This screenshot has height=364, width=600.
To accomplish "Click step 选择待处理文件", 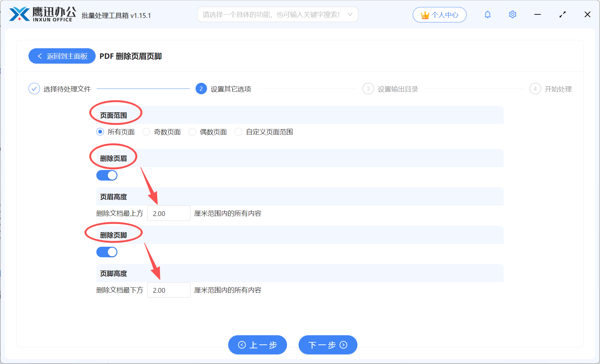I will point(60,89).
